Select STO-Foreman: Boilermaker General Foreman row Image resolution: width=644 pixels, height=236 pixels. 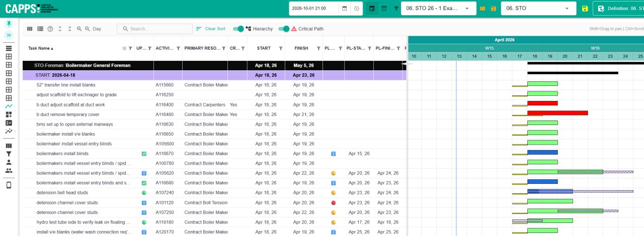[214, 65]
